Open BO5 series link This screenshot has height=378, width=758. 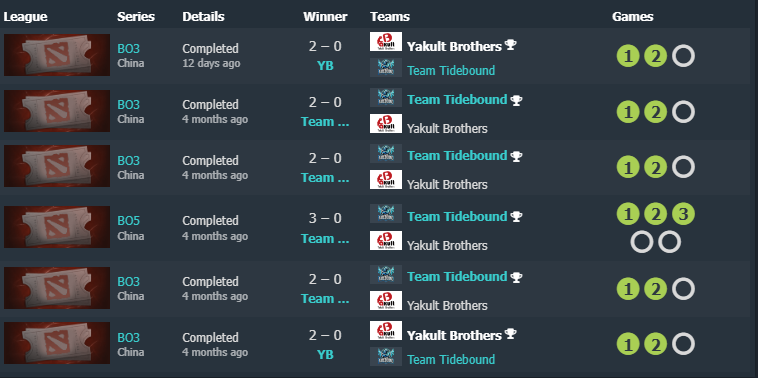129,221
